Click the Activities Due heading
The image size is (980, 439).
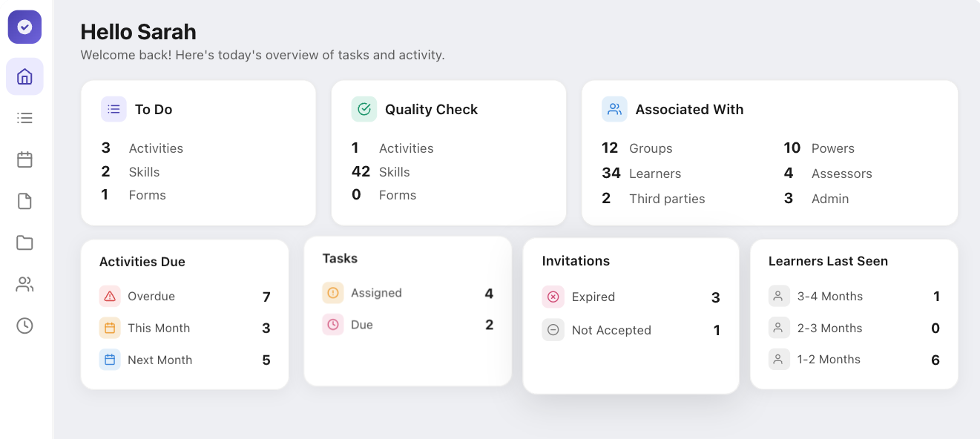click(142, 262)
